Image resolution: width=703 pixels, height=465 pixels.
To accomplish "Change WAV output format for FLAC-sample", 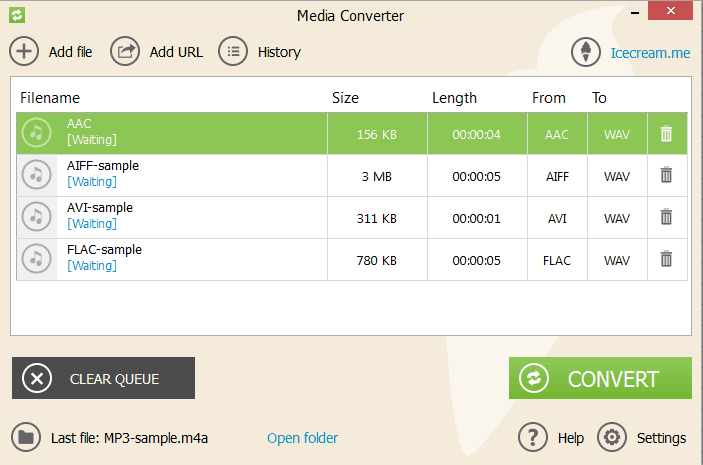I will point(617,261).
